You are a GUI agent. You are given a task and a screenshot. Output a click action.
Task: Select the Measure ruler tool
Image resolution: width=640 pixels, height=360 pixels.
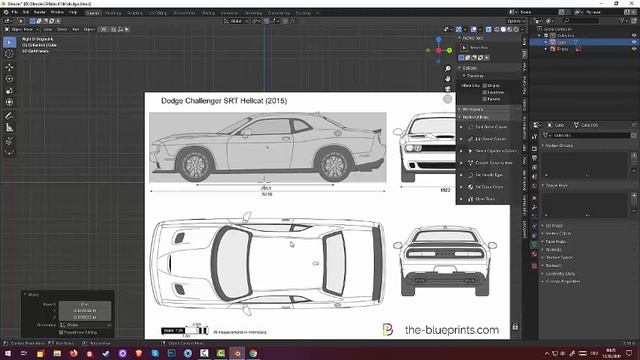9,128
